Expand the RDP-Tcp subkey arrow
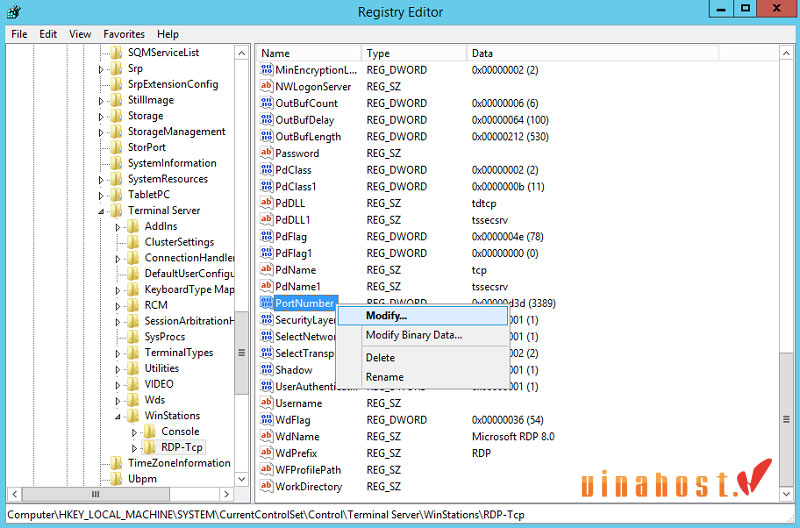This screenshot has height=528, width=800. point(135,447)
